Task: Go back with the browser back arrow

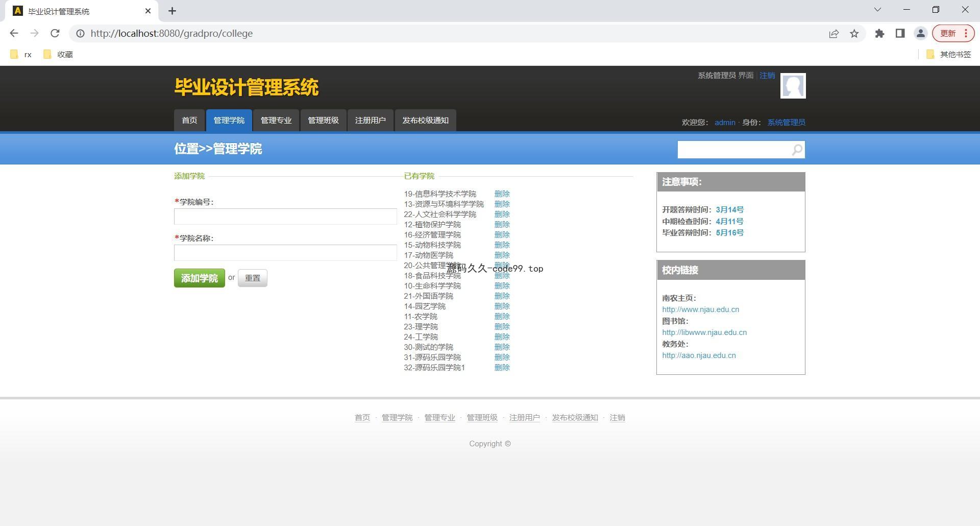Action: tap(14, 33)
